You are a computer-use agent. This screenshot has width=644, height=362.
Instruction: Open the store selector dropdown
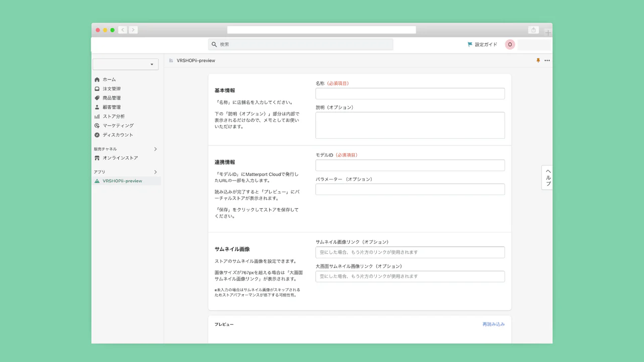tap(125, 64)
